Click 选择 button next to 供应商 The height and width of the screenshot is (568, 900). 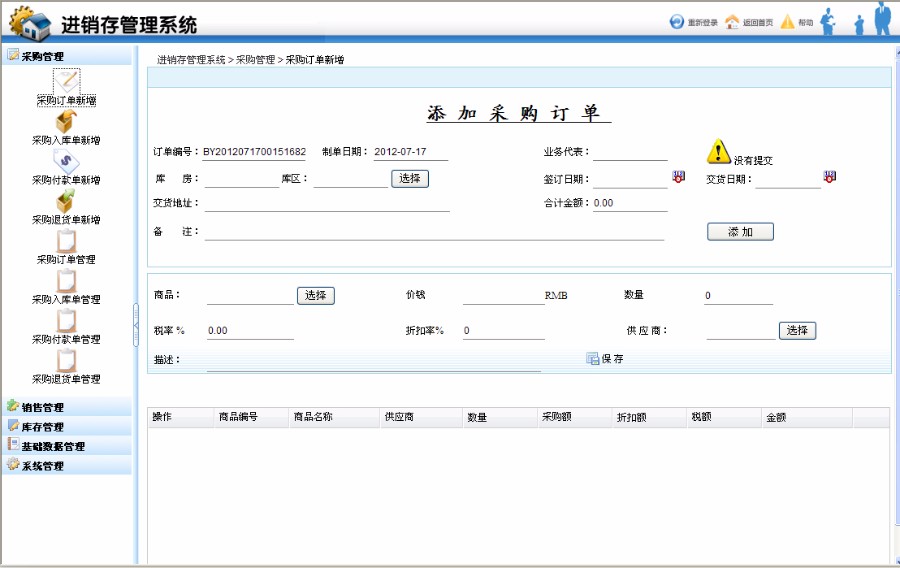(x=797, y=330)
